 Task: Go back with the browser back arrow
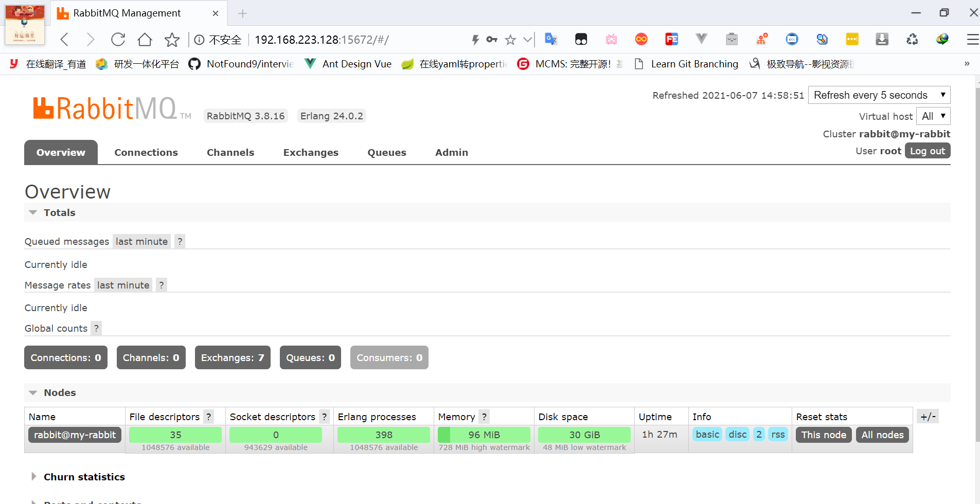[64, 40]
